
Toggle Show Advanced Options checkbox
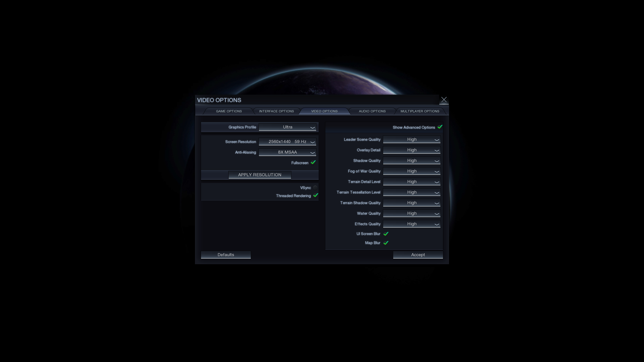440,127
